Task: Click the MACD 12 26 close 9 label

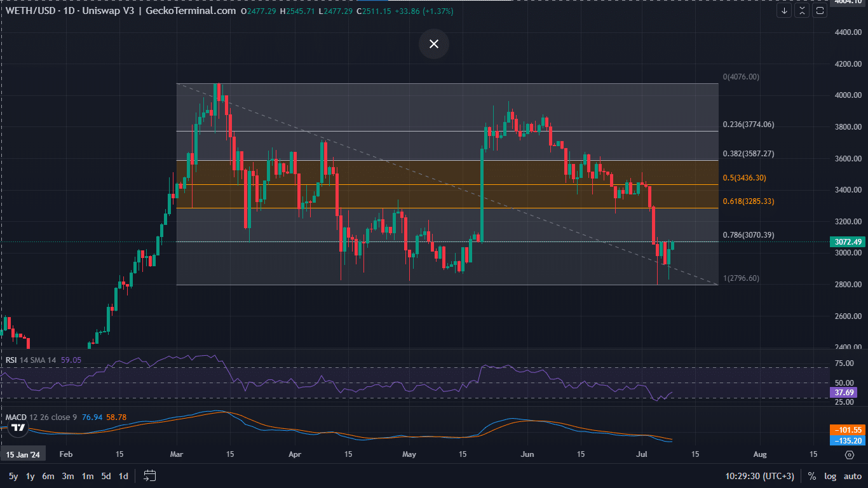Action: tap(41, 417)
